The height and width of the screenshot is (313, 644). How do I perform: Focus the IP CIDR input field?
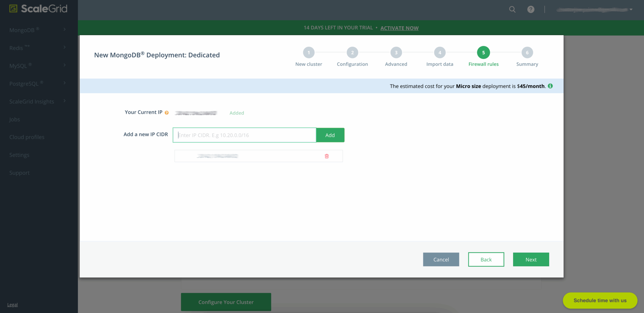tap(245, 135)
